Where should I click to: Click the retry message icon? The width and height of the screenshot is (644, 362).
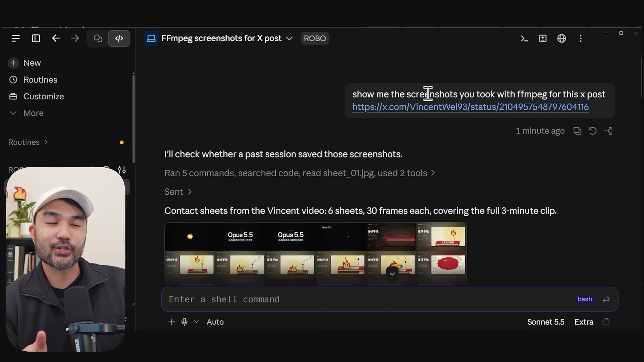click(593, 131)
